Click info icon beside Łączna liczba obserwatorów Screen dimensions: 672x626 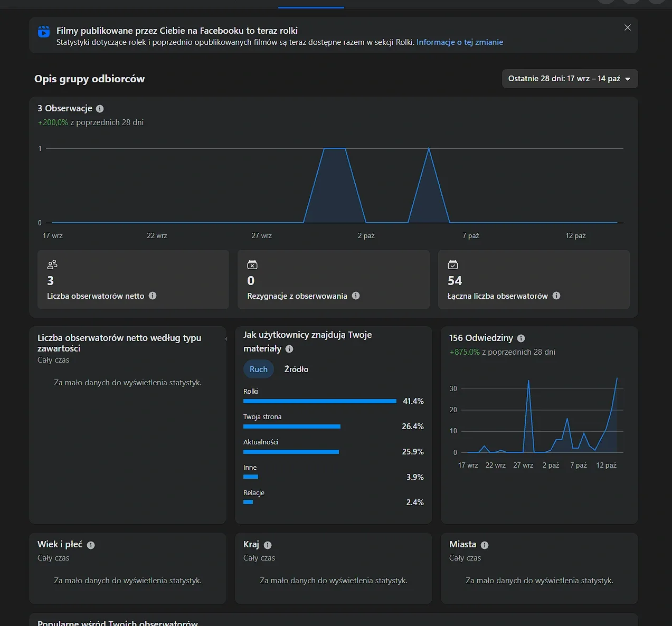click(556, 296)
